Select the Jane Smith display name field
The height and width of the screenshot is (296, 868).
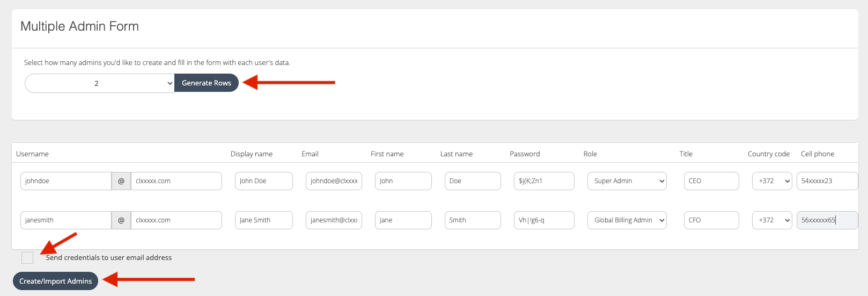coord(263,220)
